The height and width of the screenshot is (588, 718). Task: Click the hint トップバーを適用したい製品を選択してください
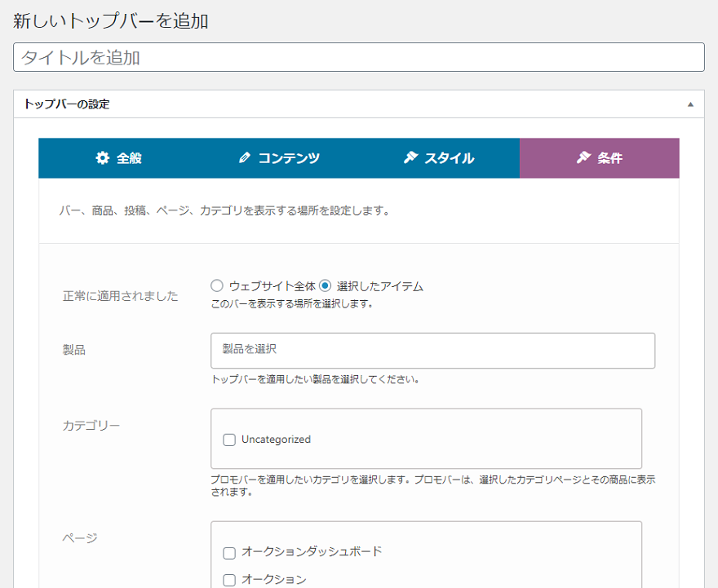315,379
